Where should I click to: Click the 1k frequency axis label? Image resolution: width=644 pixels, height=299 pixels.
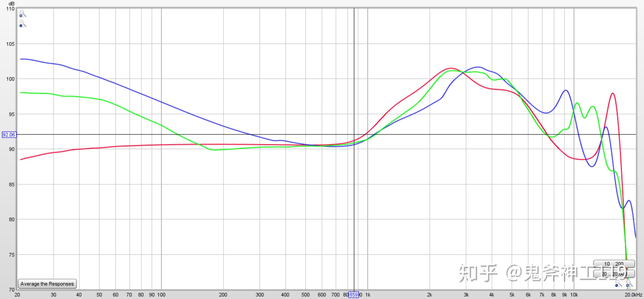pyautogui.click(x=368, y=295)
